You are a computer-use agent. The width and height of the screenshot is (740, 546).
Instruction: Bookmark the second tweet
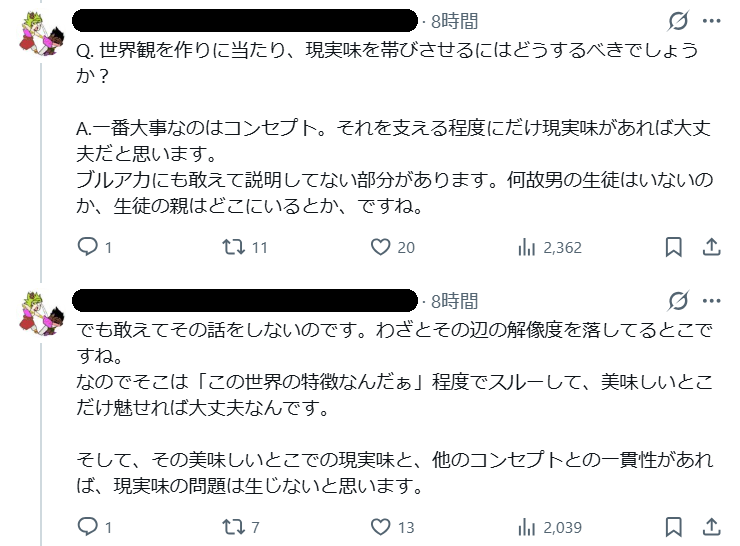point(674,527)
